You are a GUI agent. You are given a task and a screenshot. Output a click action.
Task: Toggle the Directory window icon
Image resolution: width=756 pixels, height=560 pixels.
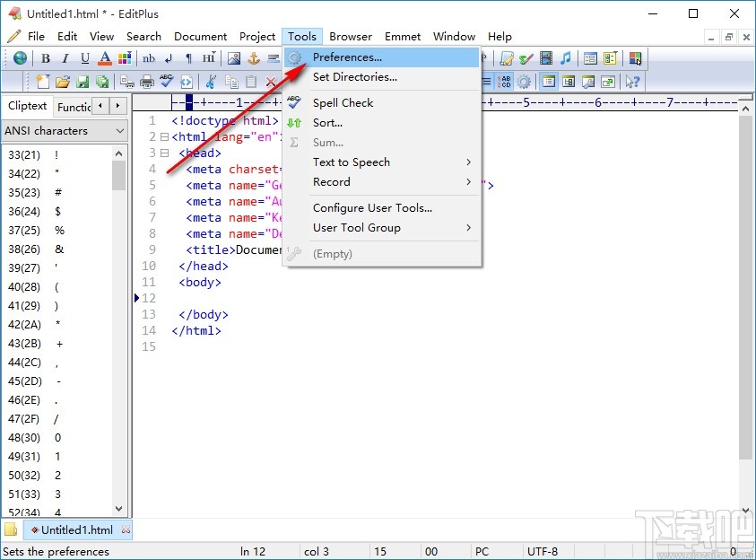pyautogui.click(x=569, y=82)
